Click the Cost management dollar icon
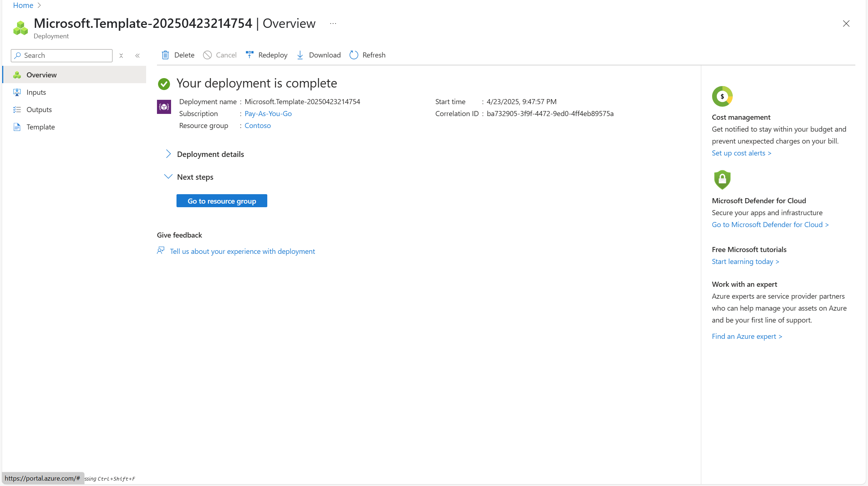Screen dimensions: 868x486 (722, 96)
